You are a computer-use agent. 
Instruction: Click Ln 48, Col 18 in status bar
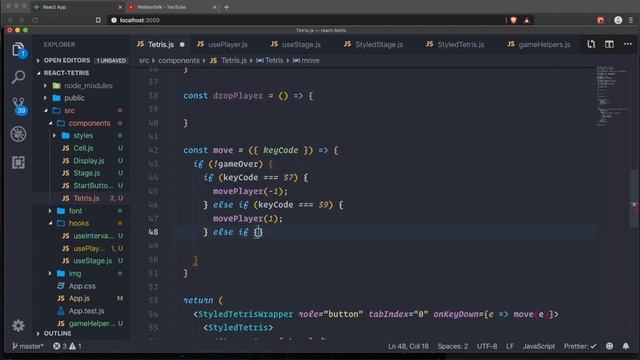point(408,346)
